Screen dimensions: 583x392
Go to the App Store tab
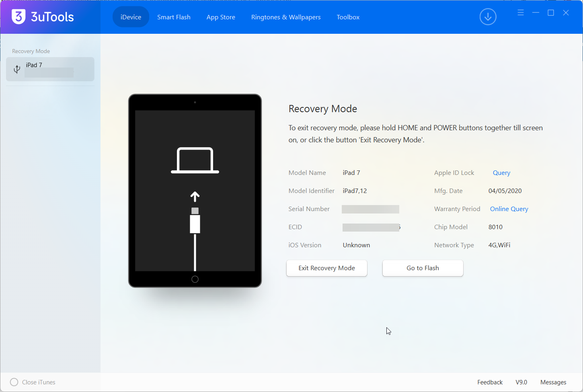(221, 17)
